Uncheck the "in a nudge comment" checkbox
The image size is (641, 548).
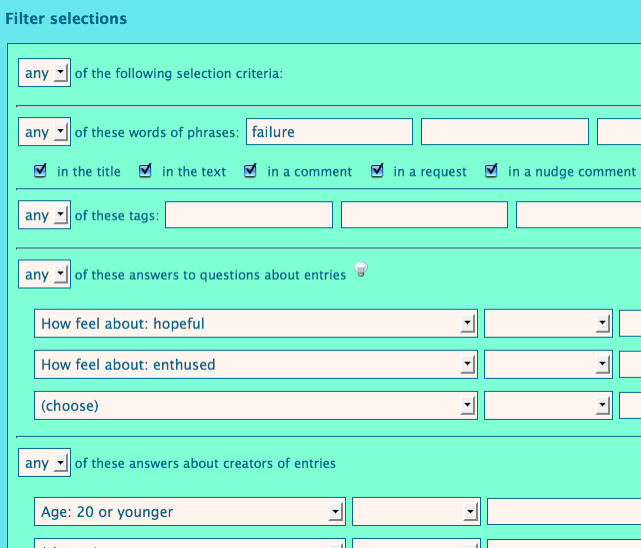(x=491, y=171)
